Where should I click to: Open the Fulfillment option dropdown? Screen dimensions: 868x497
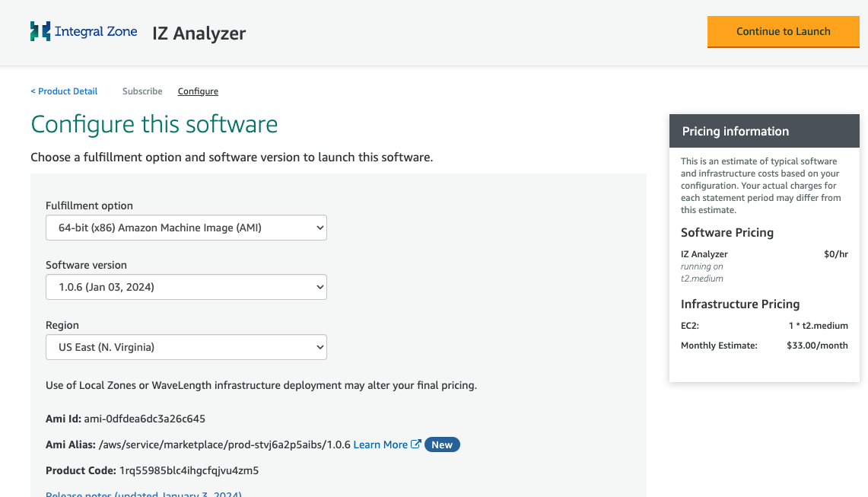[x=186, y=228]
